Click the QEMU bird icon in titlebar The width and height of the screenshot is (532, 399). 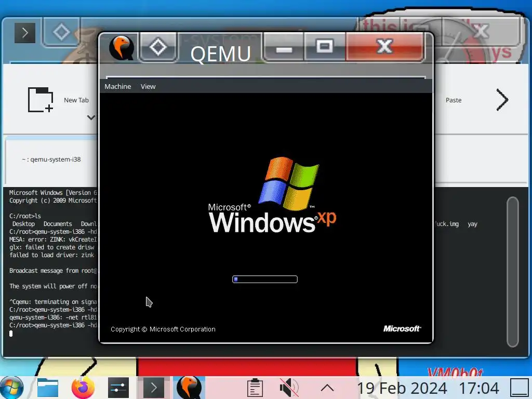pos(122,48)
